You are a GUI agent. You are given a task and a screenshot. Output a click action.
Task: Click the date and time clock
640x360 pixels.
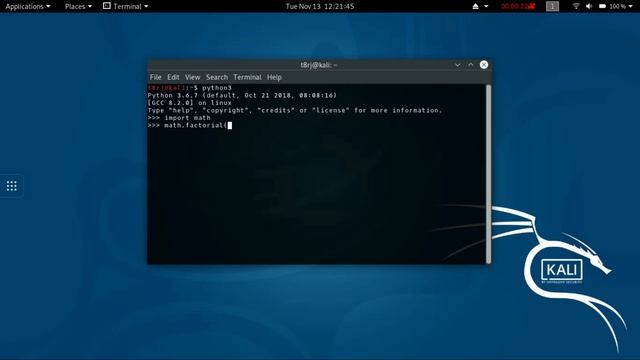(320, 6)
